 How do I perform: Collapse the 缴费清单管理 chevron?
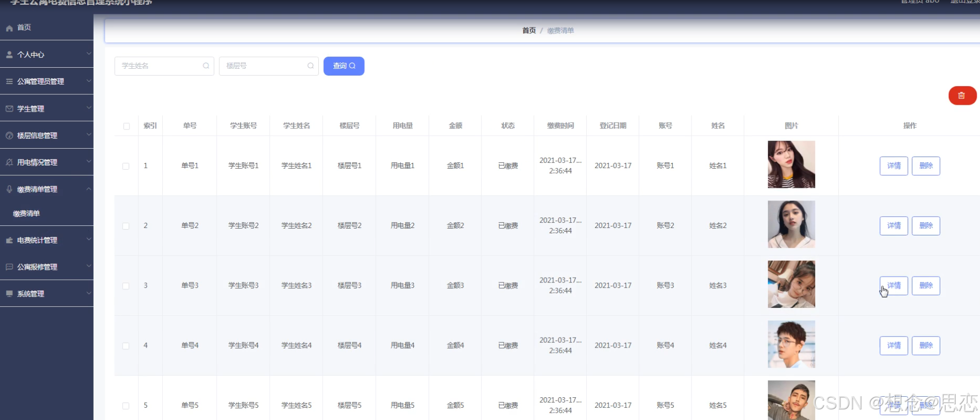[89, 188]
